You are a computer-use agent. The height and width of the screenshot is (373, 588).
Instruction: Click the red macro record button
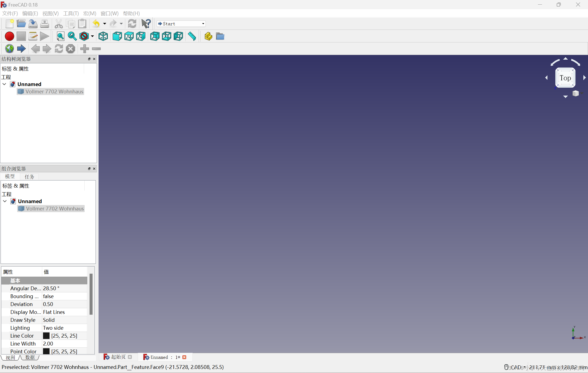[10, 36]
